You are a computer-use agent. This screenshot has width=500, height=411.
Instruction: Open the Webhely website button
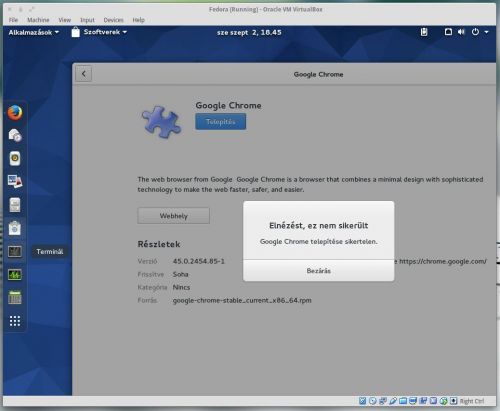pyautogui.click(x=174, y=216)
